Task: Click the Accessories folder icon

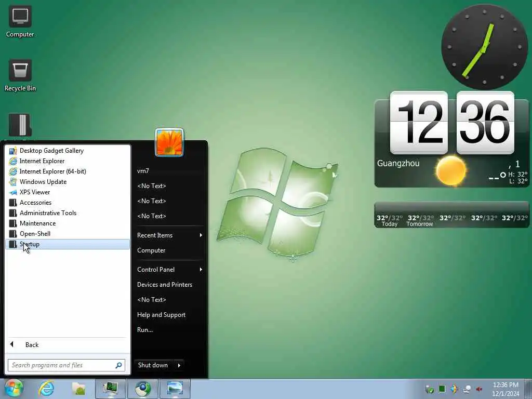Action: tap(13, 203)
